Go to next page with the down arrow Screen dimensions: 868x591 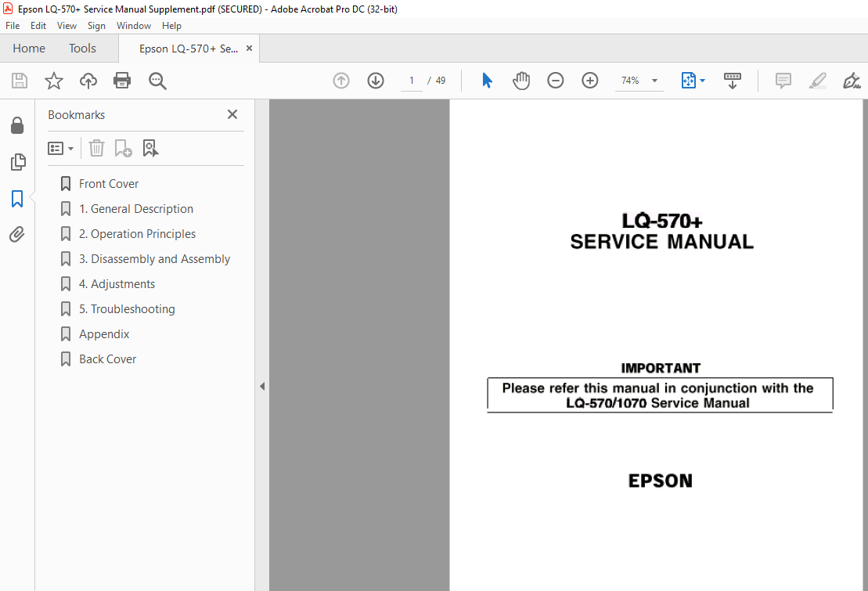376,80
